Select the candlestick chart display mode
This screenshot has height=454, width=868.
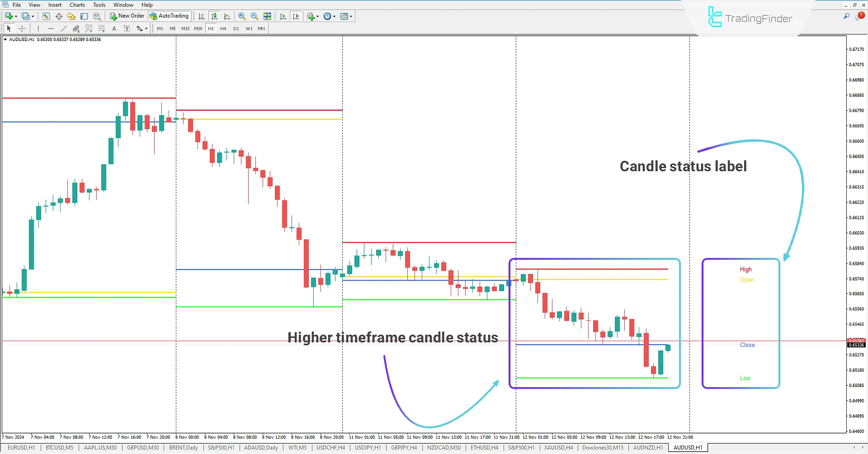pyautogui.click(x=214, y=16)
